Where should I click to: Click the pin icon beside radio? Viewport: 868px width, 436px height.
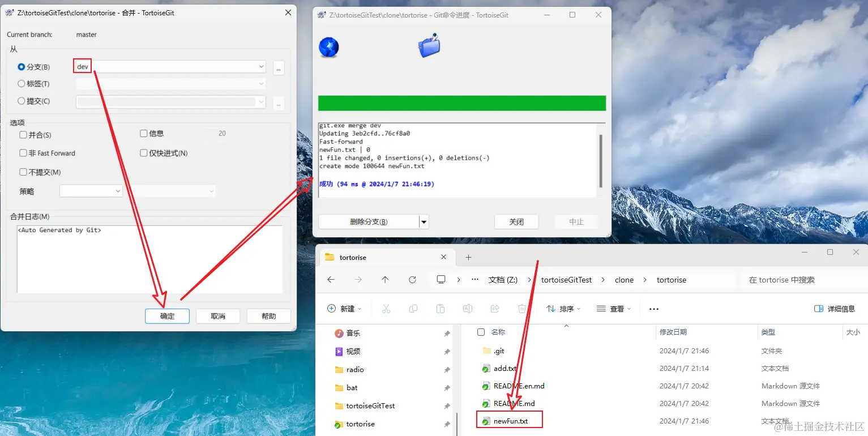pyautogui.click(x=447, y=370)
